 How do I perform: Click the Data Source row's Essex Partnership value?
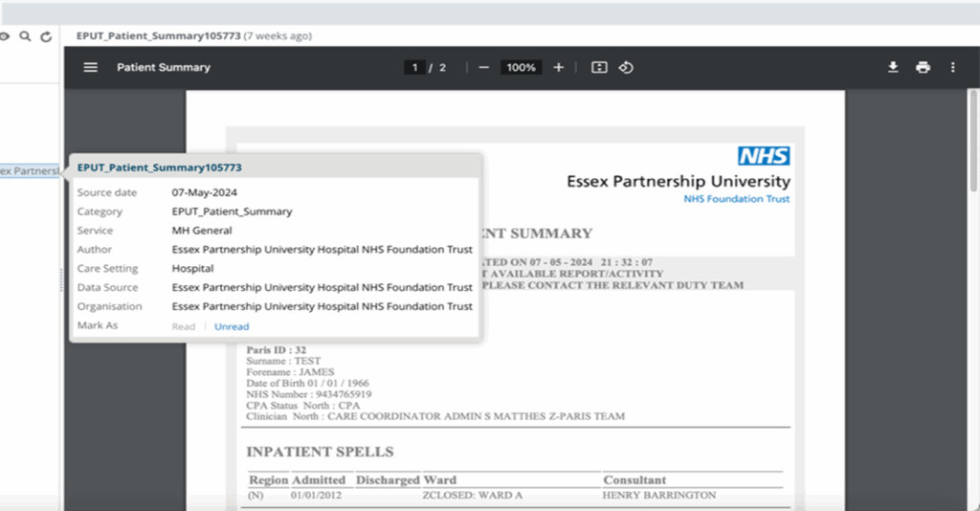tap(322, 287)
